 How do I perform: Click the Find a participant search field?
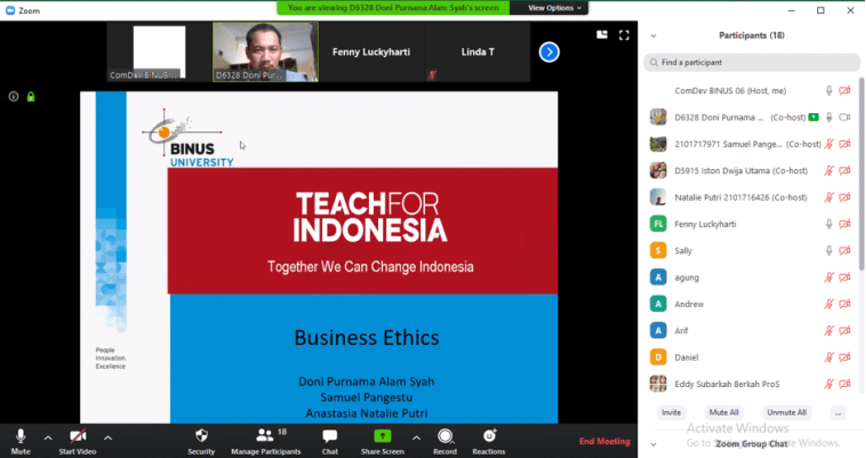[751, 62]
